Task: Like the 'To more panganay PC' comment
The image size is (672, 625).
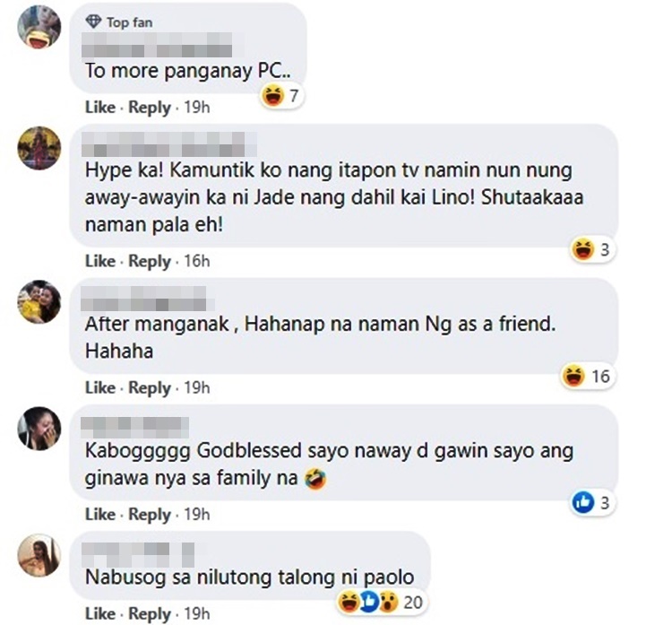Action: tap(100, 107)
